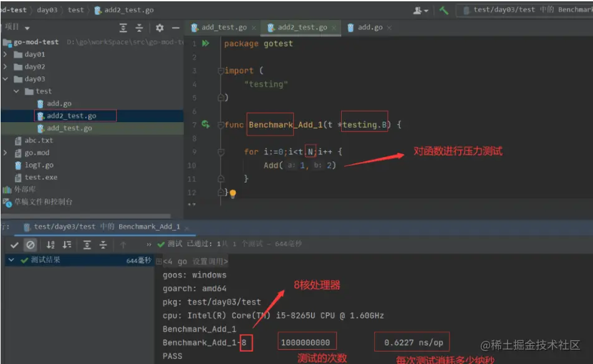
Task: Click the previous failed test up arrow
Action: [x=123, y=245]
